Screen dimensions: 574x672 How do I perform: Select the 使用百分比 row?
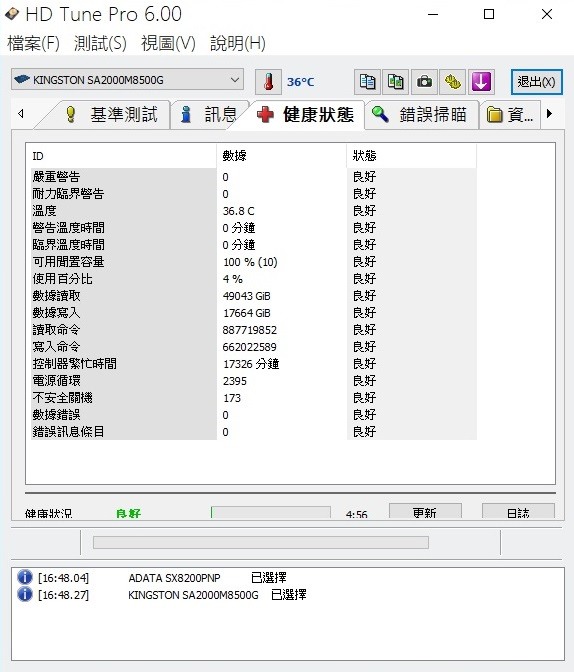coord(254,279)
